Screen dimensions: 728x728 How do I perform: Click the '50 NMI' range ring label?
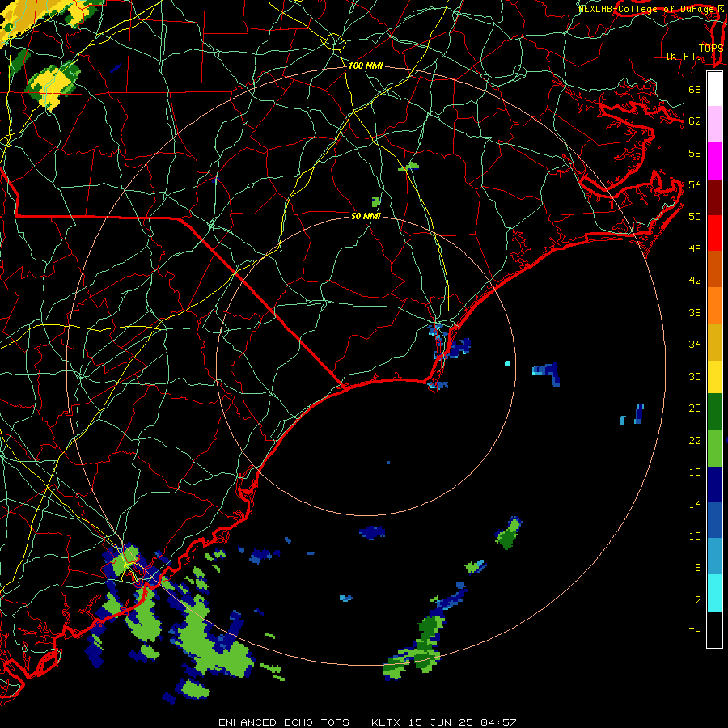366,216
